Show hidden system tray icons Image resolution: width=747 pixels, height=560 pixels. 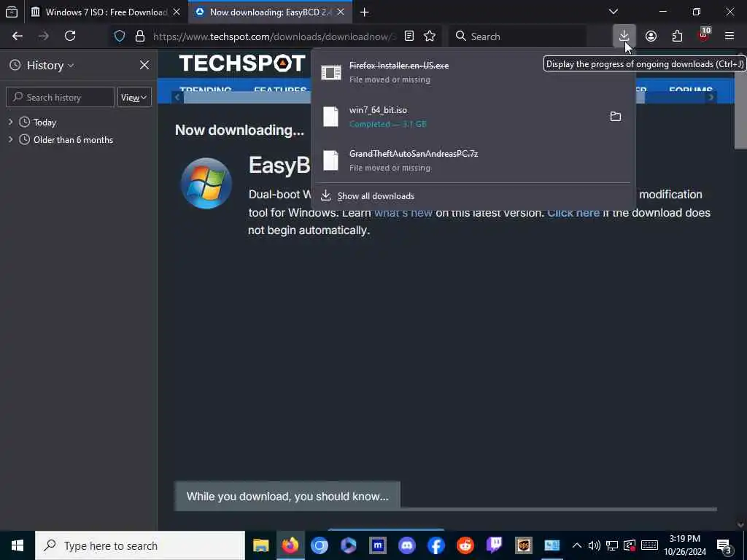click(576, 545)
